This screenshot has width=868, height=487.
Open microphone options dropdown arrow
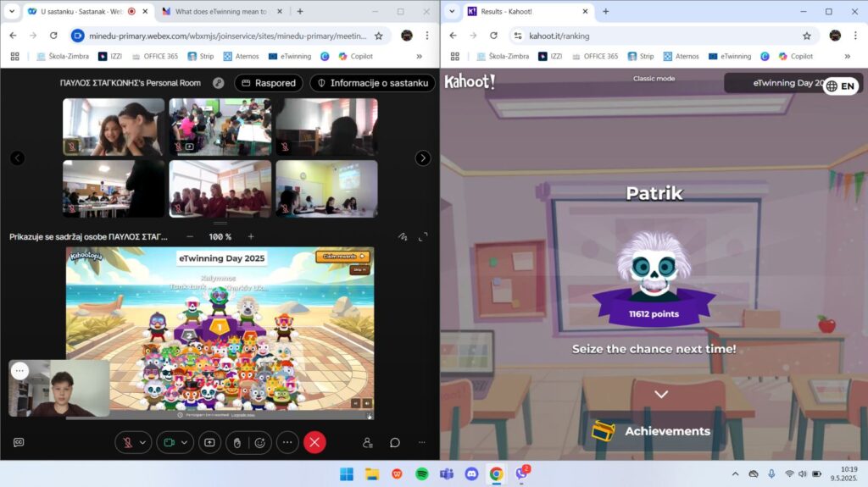point(142,443)
